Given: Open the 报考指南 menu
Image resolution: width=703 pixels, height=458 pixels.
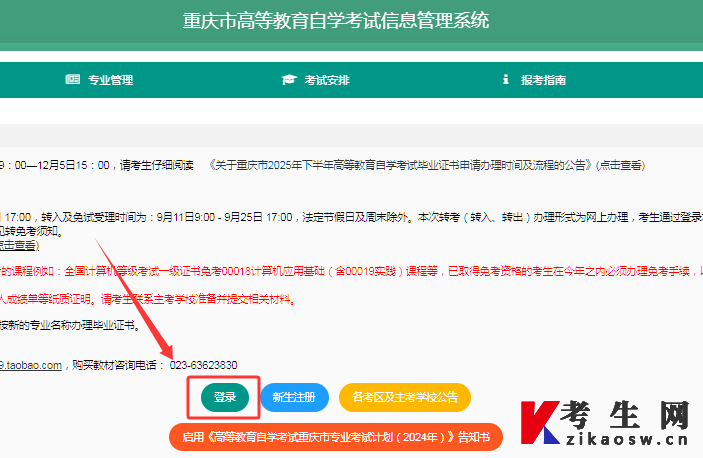Looking at the screenshot, I should pos(534,80).
